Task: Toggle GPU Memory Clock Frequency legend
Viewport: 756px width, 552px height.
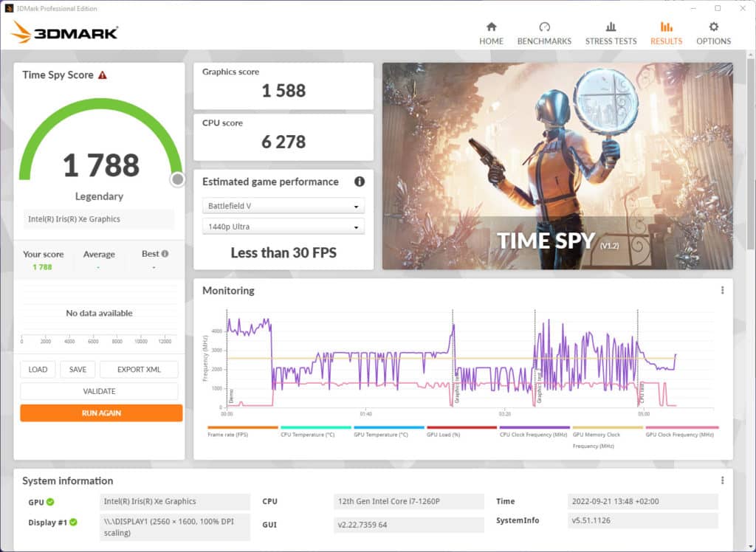Action: point(608,438)
